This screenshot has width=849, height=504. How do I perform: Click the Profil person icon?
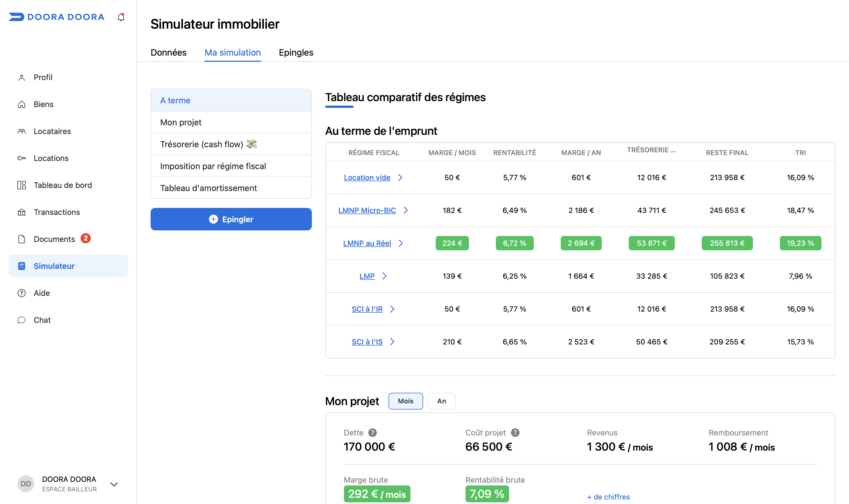(x=21, y=78)
